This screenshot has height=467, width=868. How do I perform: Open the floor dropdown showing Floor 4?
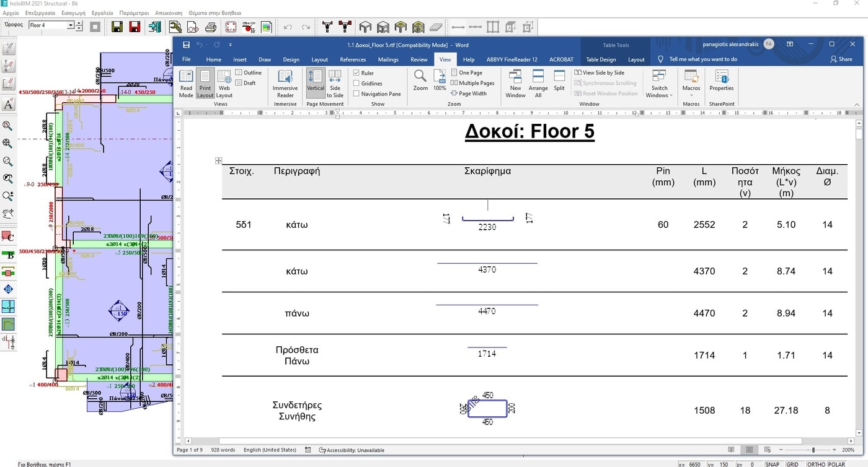coord(71,25)
